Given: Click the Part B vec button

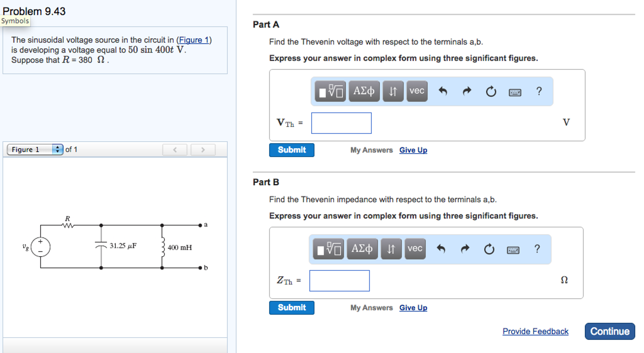Looking at the screenshot, I should tap(415, 249).
